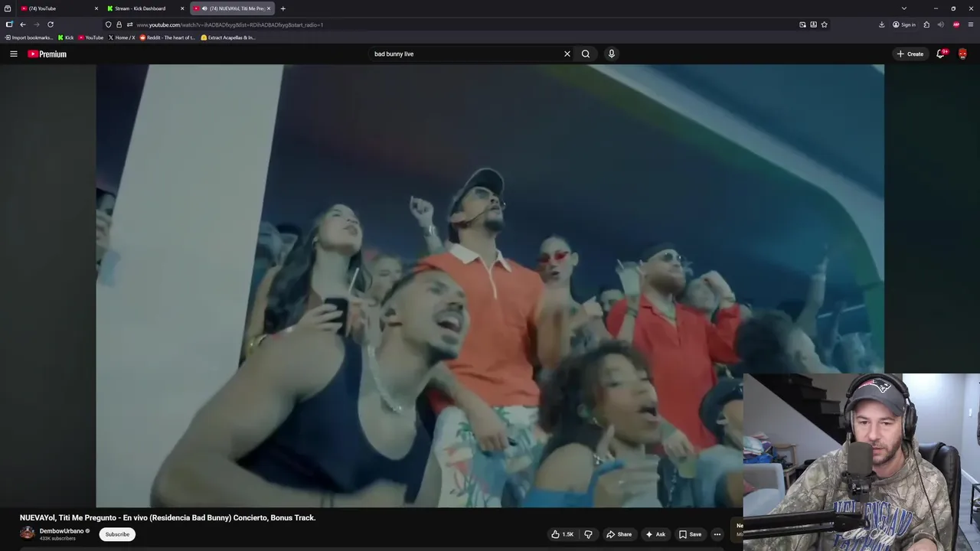
Task: Open the YouTube guide hamburger menu
Action: click(x=14, y=54)
